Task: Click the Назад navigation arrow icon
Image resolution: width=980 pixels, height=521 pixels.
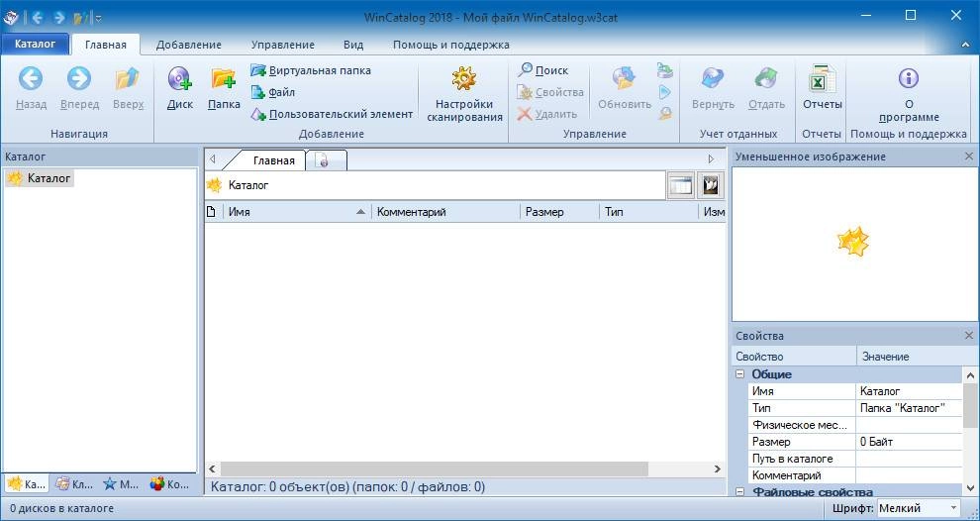Action: [31, 79]
